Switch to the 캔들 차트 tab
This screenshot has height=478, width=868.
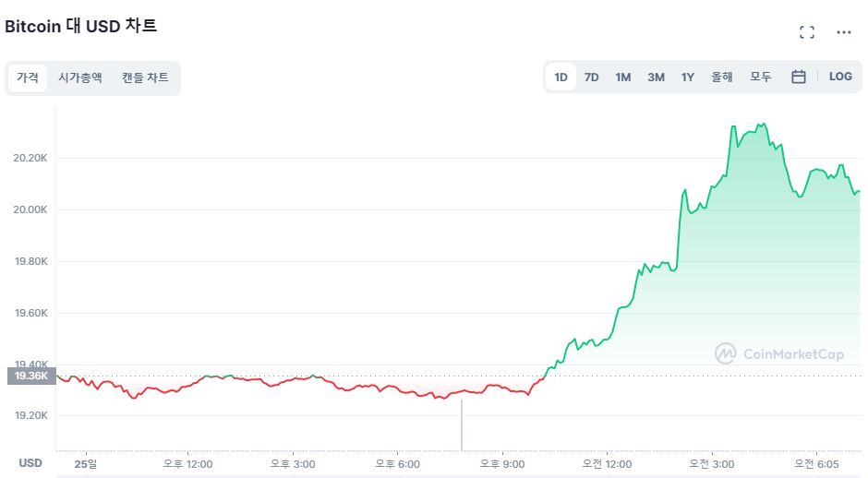145,78
